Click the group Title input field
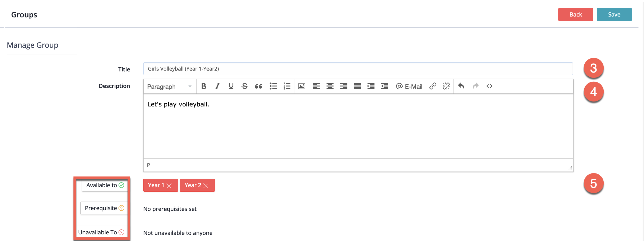This screenshot has width=644, height=241. coord(358,69)
